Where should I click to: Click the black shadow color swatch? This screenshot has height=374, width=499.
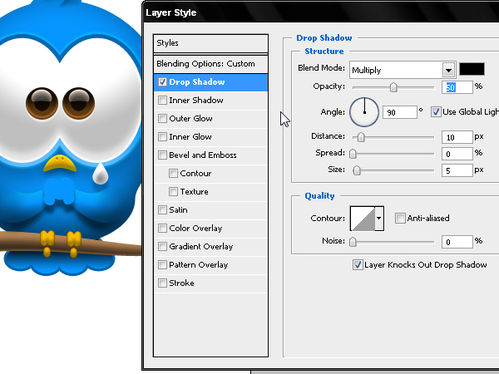point(472,69)
